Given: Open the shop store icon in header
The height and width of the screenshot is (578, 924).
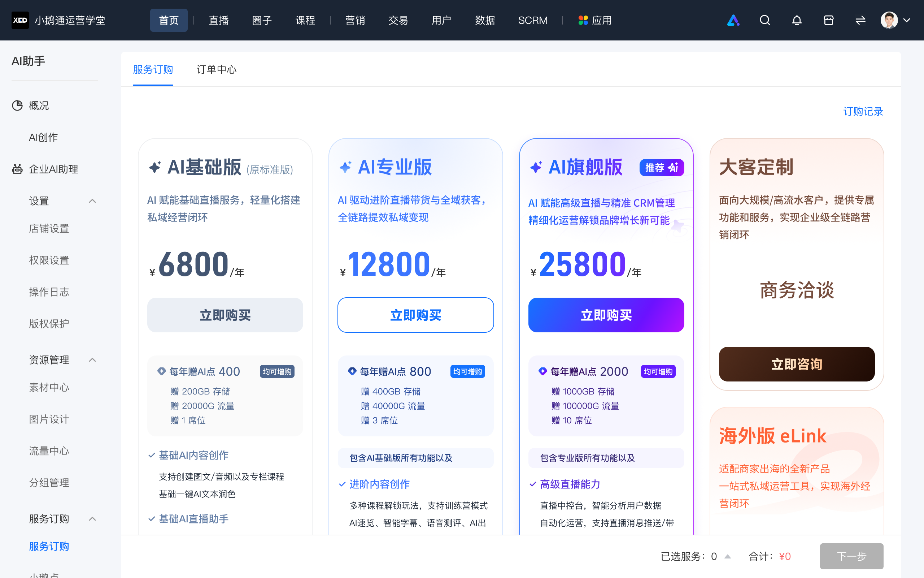Looking at the screenshot, I should coord(829,20).
